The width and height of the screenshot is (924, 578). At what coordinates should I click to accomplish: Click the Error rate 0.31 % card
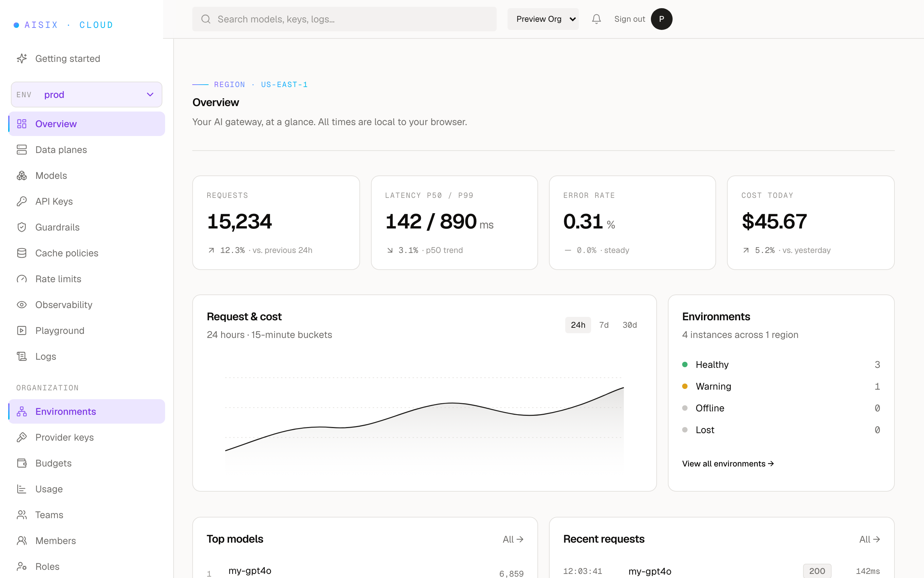[632, 222]
